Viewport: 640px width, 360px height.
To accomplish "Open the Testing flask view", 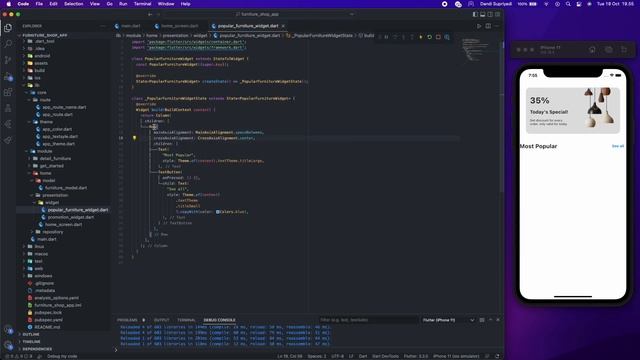I will click(x=8, y=108).
